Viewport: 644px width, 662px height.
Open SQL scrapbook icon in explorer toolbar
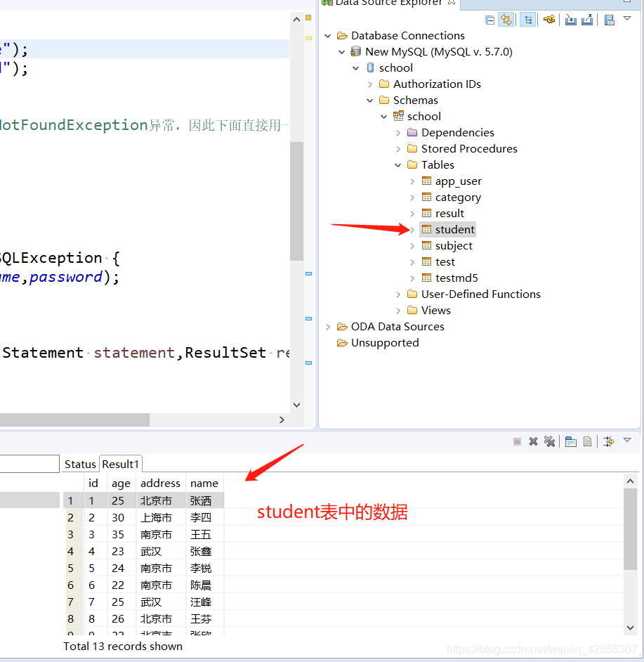(609, 20)
